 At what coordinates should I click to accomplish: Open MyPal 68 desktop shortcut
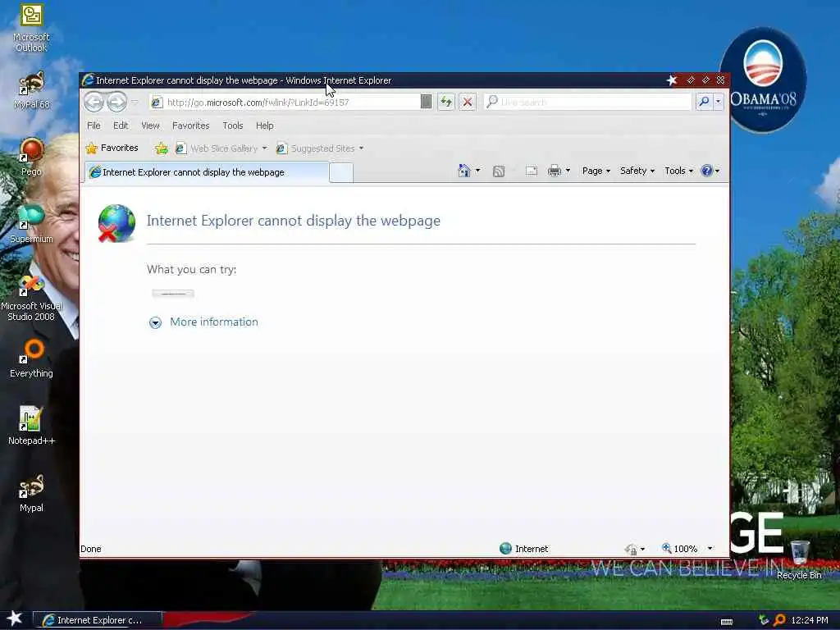click(x=31, y=90)
